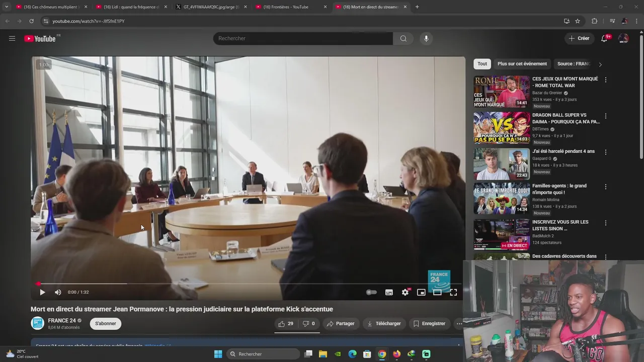Save the video with Enregistrer

point(429,323)
